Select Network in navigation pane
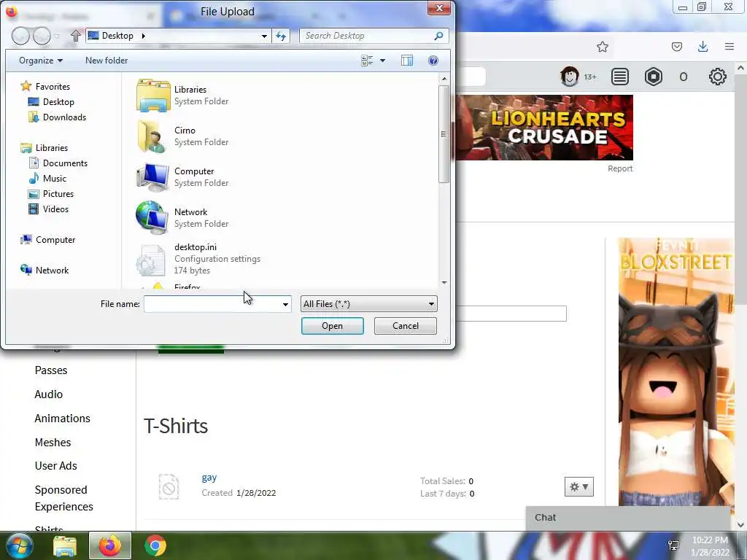The image size is (747, 560). (44, 271)
